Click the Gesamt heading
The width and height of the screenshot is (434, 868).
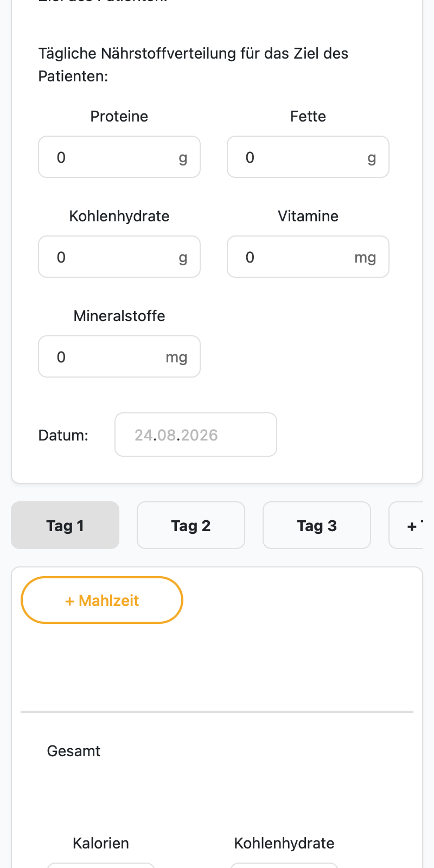(x=74, y=751)
